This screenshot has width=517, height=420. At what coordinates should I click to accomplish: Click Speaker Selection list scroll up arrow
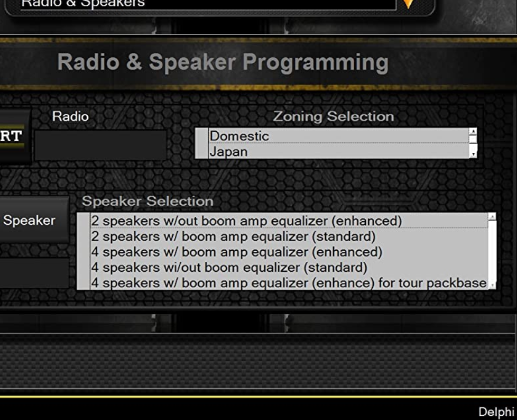(492, 217)
